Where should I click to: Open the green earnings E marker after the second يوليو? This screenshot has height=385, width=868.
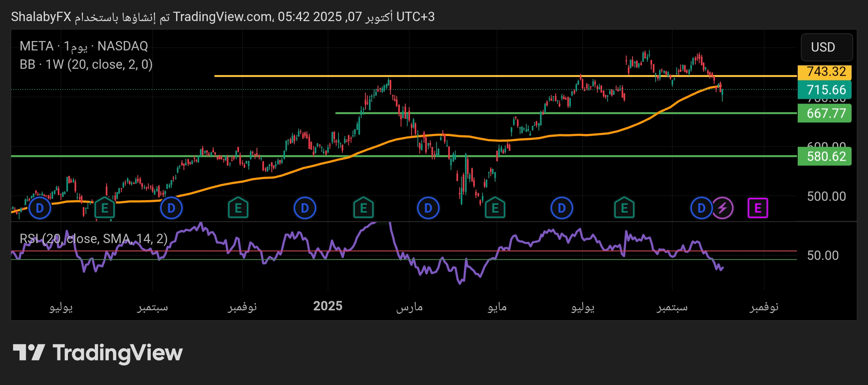pyautogui.click(x=624, y=208)
